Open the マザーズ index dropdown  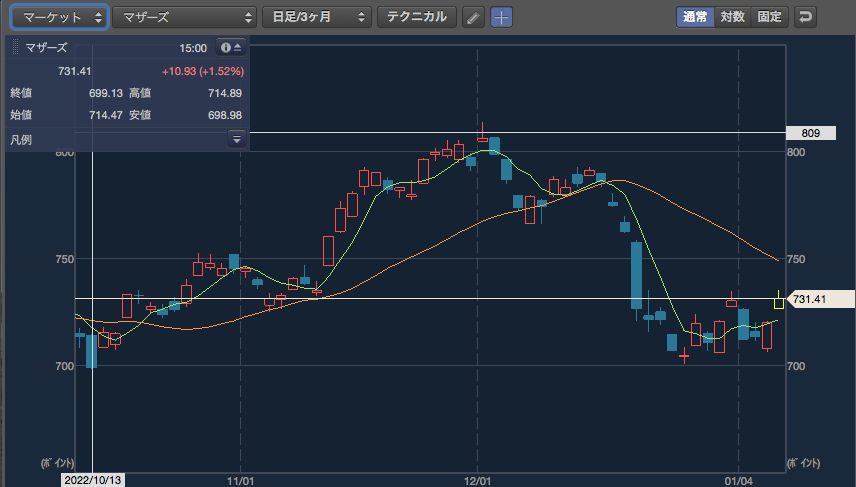pyautogui.click(x=185, y=17)
